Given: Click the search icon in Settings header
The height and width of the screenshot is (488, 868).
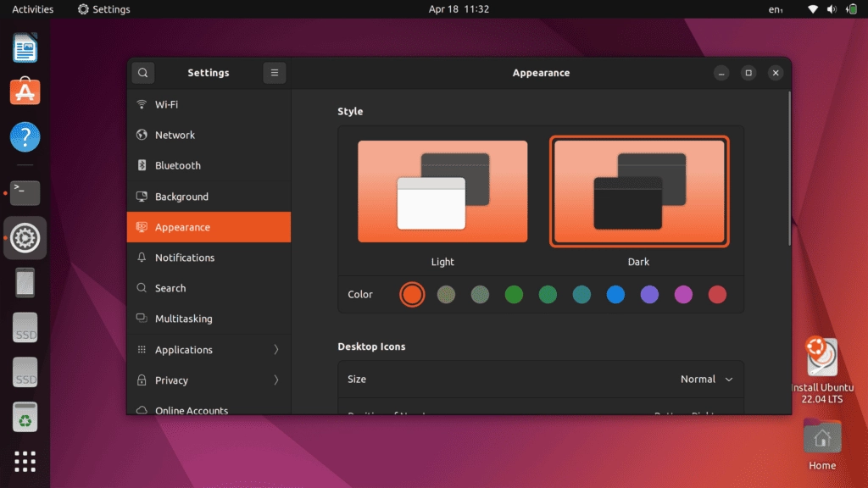Looking at the screenshot, I should click(142, 73).
